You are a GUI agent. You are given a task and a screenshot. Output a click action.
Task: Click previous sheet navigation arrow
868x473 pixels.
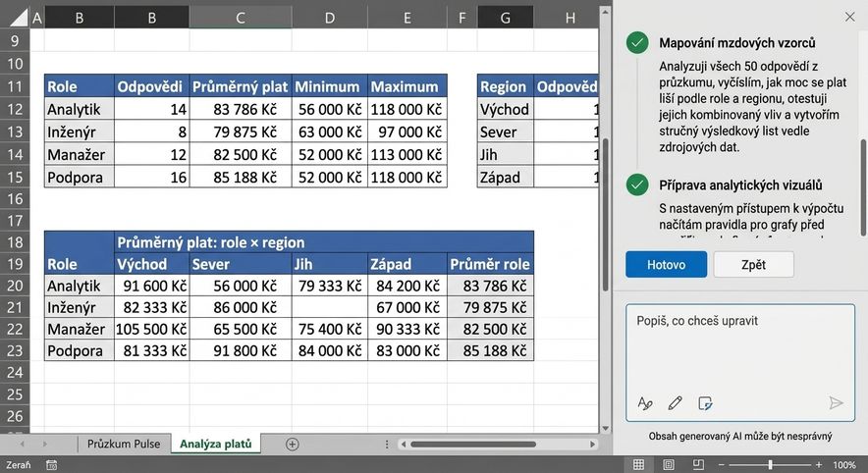point(23,444)
